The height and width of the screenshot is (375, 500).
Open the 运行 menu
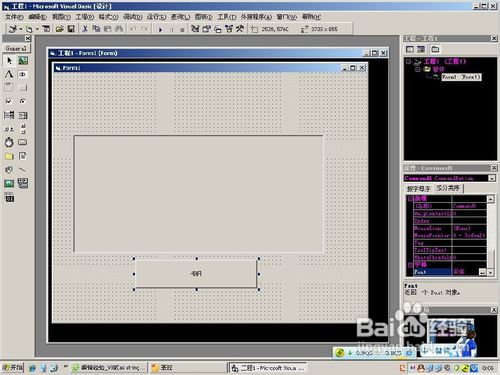pyautogui.click(x=156, y=16)
